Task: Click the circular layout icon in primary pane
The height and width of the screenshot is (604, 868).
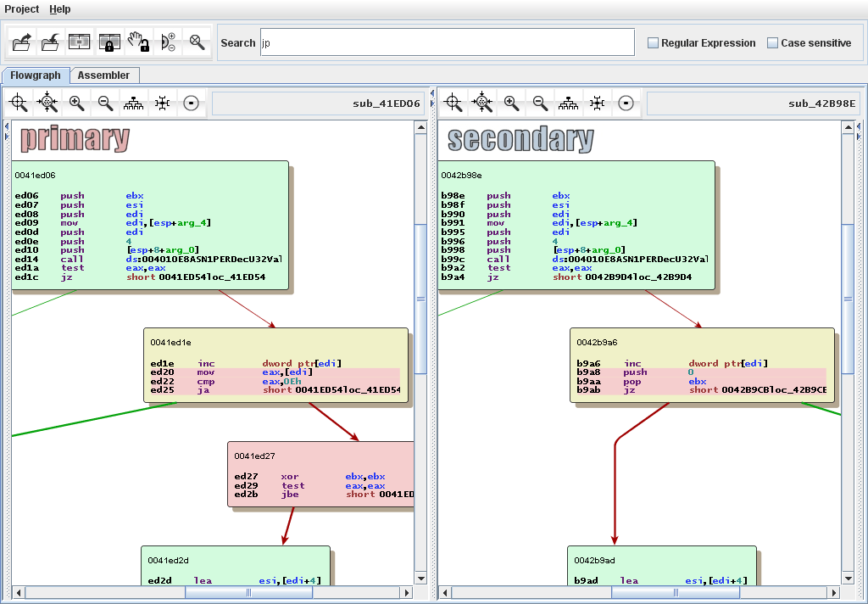Action: tap(160, 103)
